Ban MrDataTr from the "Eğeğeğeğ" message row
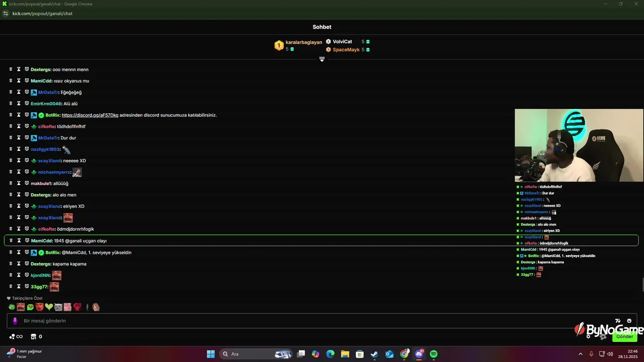The width and height of the screenshot is (644, 362). [x=27, y=92]
